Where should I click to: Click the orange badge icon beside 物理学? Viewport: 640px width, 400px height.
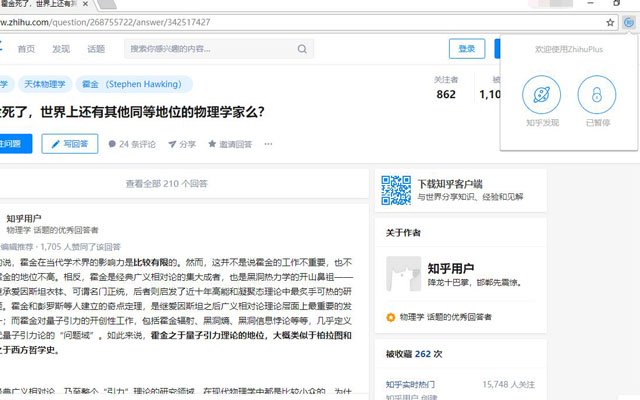pos(391,317)
